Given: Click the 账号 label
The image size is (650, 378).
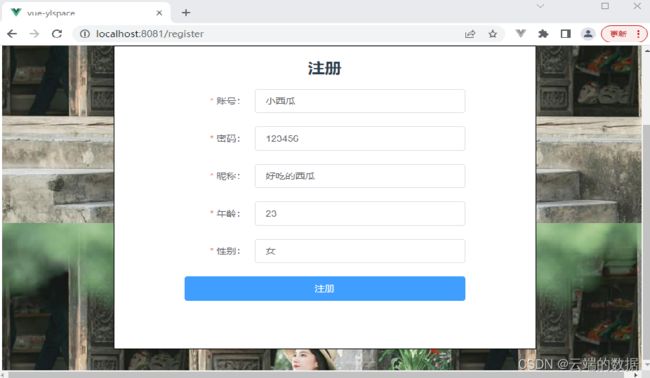Looking at the screenshot, I should tap(228, 101).
